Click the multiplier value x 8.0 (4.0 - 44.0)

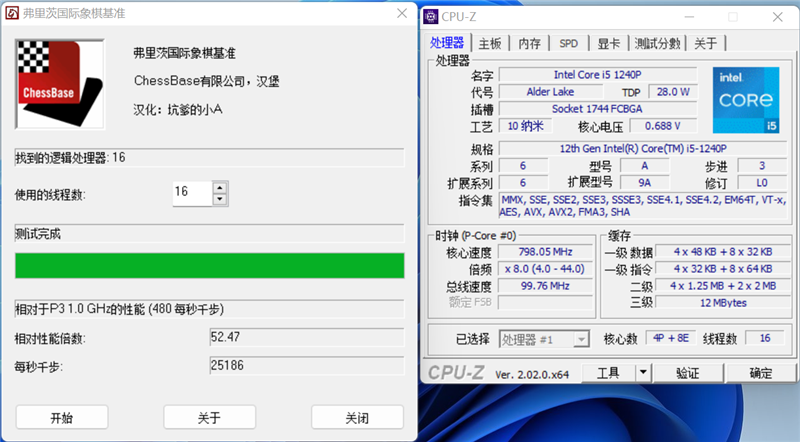point(545,268)
